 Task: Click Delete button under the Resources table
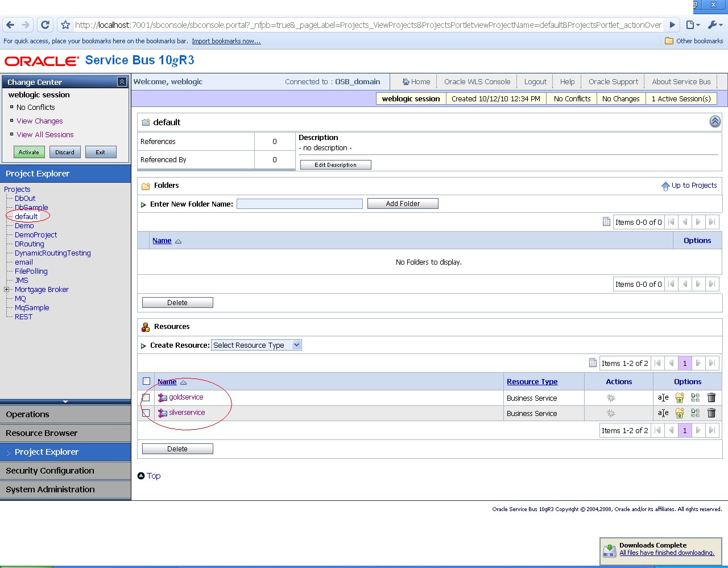pyautogui.click(x=177, y=448)
